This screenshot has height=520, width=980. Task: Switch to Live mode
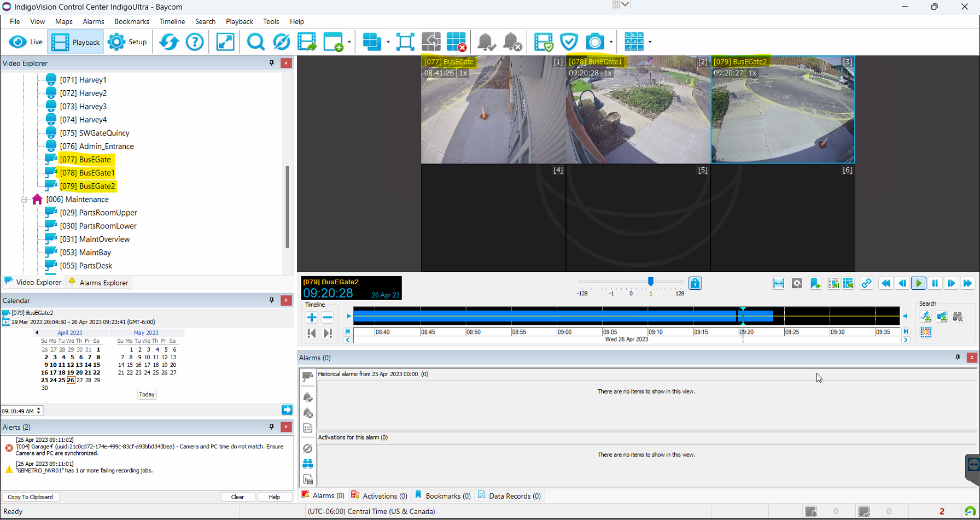pos(26,42)
